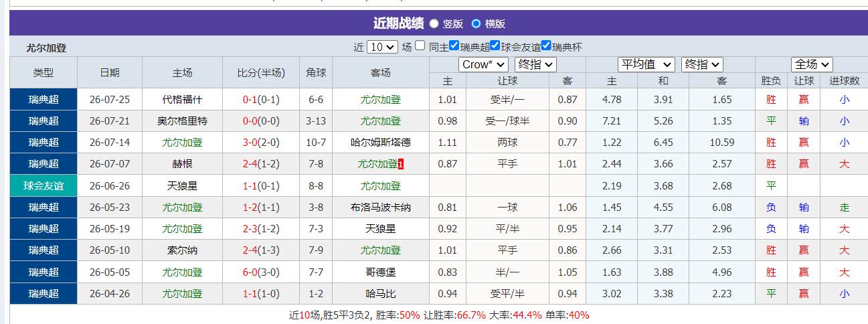
Task: Open the 布洛马波卡纳 team link
Action: pos(381,207)
